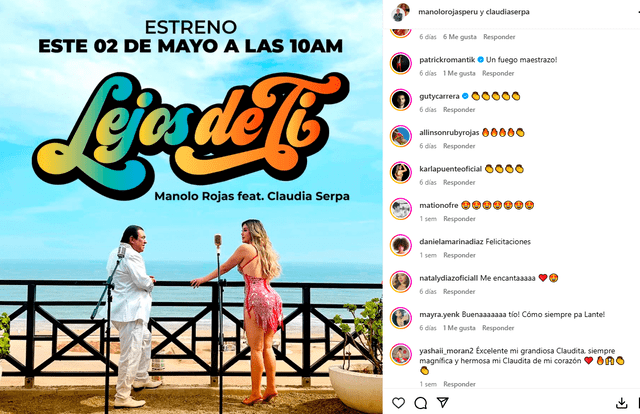Screen dimensions: 640x414
Task: Reply to patrickromantik's comment
Action: 498,73
